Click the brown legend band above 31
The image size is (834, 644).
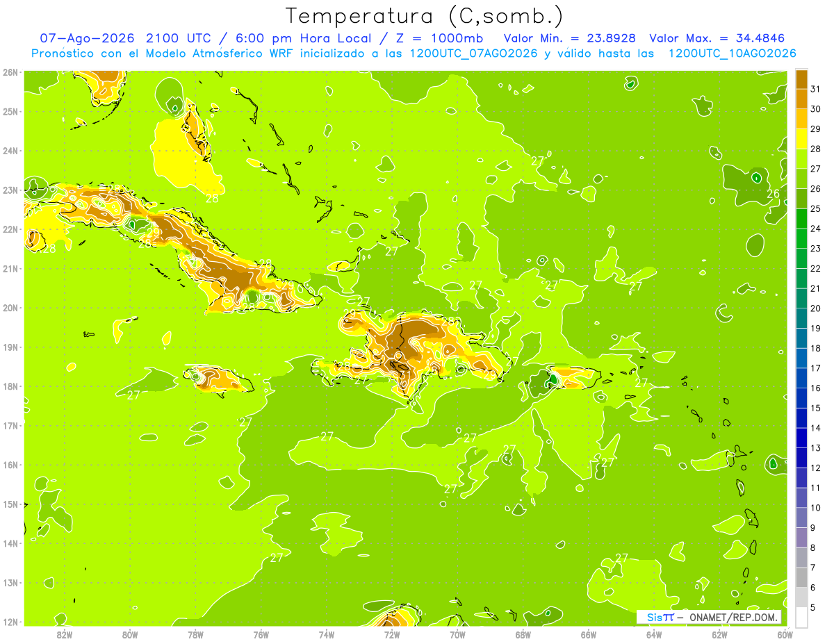click(x=801, y=79)
